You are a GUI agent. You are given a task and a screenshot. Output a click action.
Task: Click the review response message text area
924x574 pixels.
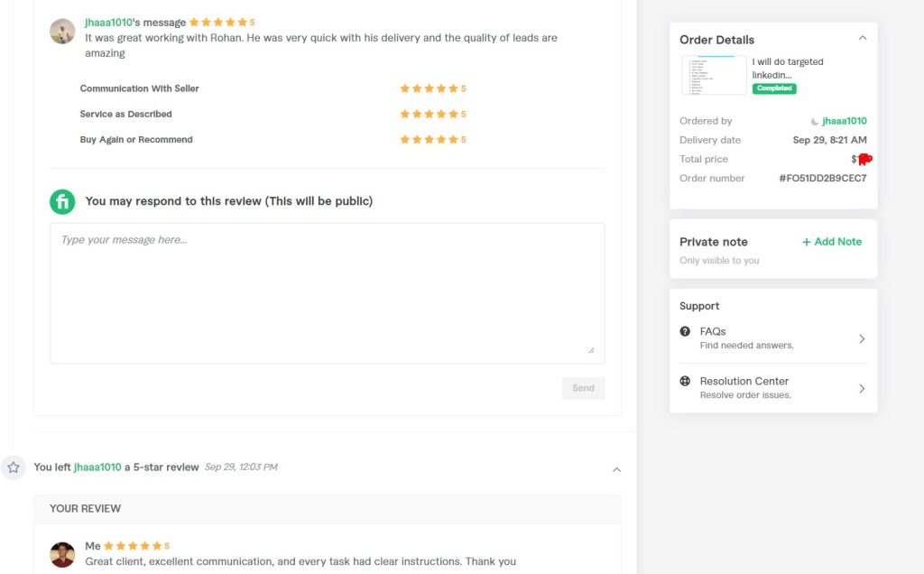(x=327, y=293)
